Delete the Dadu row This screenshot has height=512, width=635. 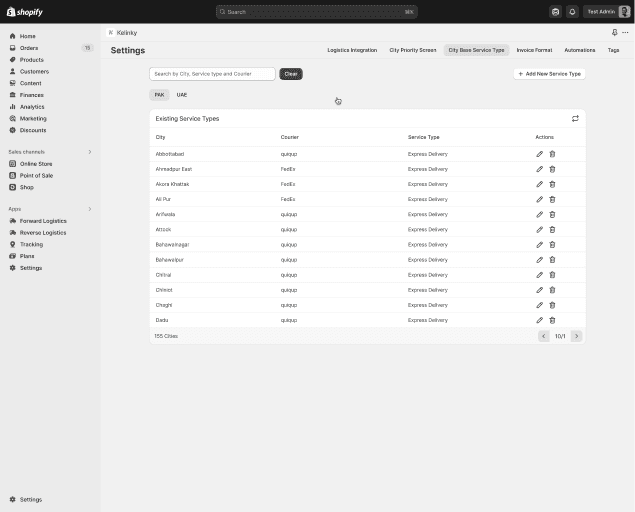[552, 320]
